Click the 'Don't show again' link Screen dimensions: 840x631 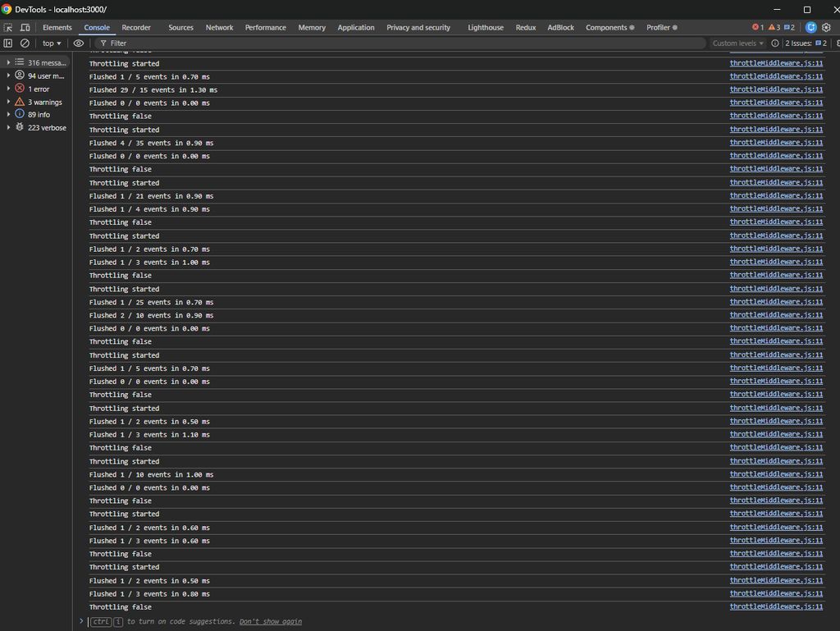(270, 621)
